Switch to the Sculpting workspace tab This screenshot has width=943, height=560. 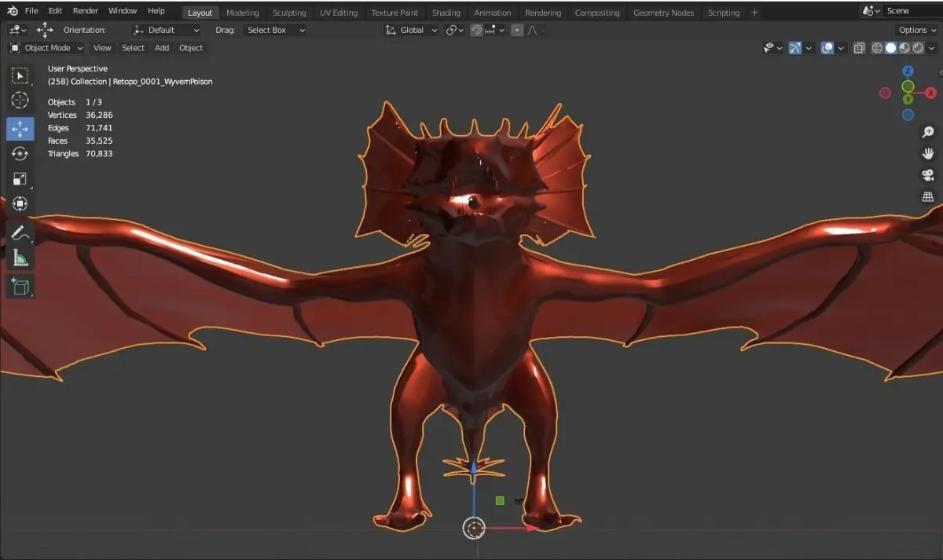pos(289,13)
